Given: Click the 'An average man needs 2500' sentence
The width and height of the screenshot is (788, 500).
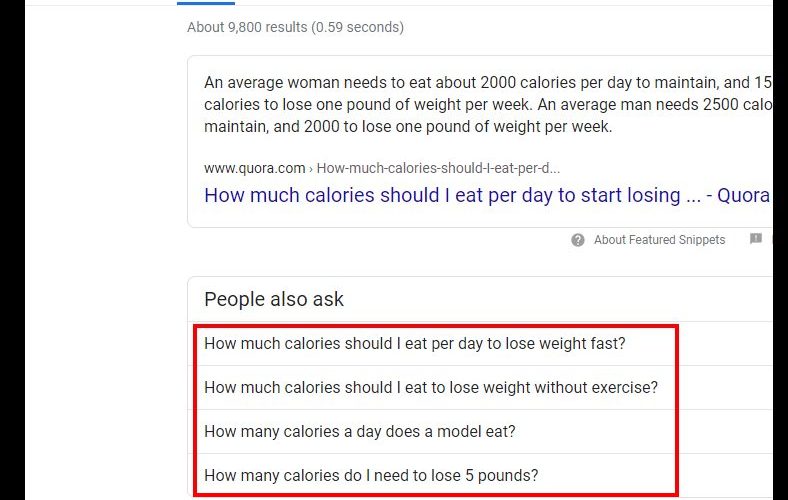Looking at the screenshot, I should point(653,105).
